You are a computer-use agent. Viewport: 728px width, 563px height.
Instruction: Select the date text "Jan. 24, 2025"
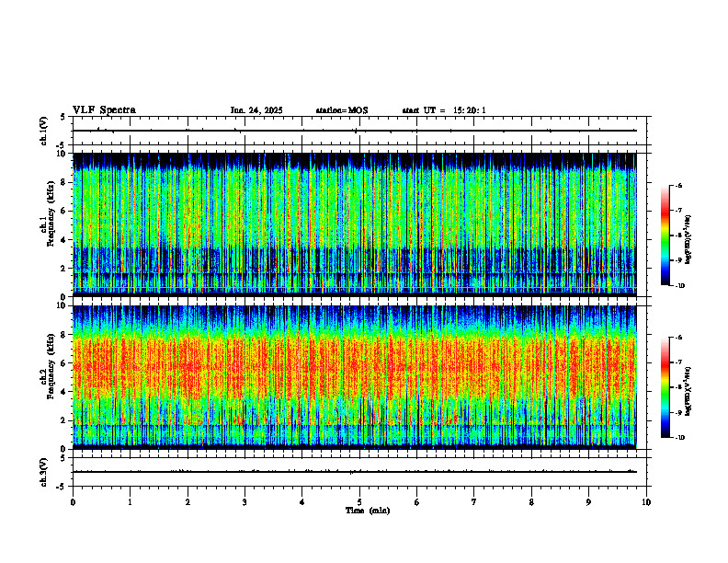click(x=256, y=110)
